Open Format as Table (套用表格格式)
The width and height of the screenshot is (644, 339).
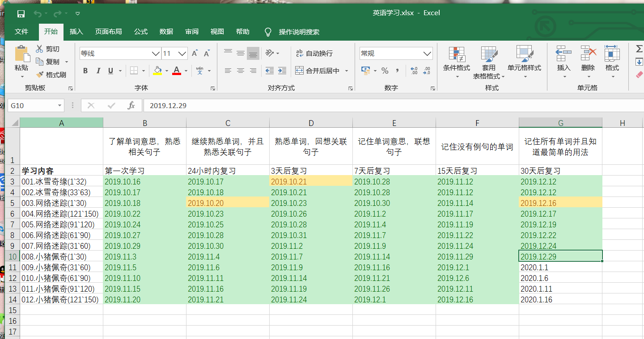tap(489, 63)
